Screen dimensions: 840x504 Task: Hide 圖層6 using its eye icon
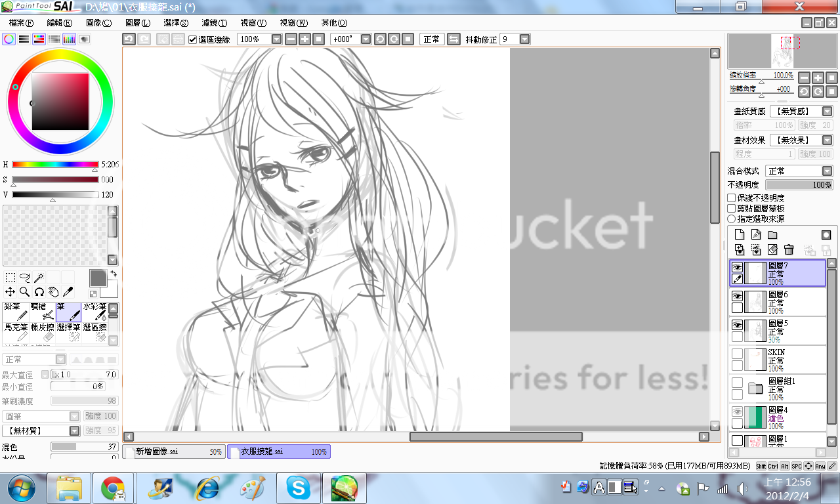(738, 296)
